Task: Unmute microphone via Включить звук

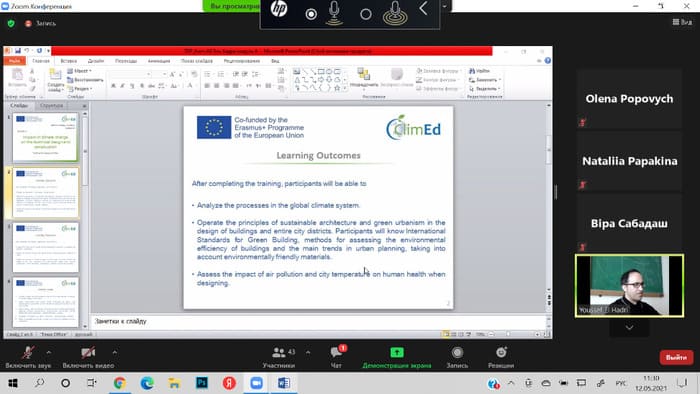Action: pos(28,357)
